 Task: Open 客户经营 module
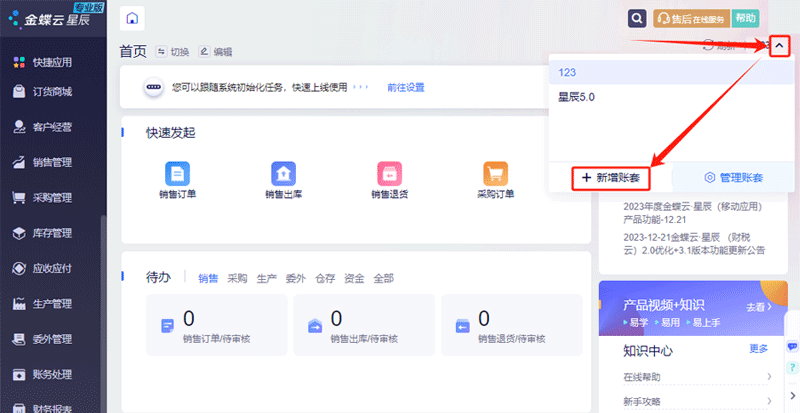pos(43,127)
